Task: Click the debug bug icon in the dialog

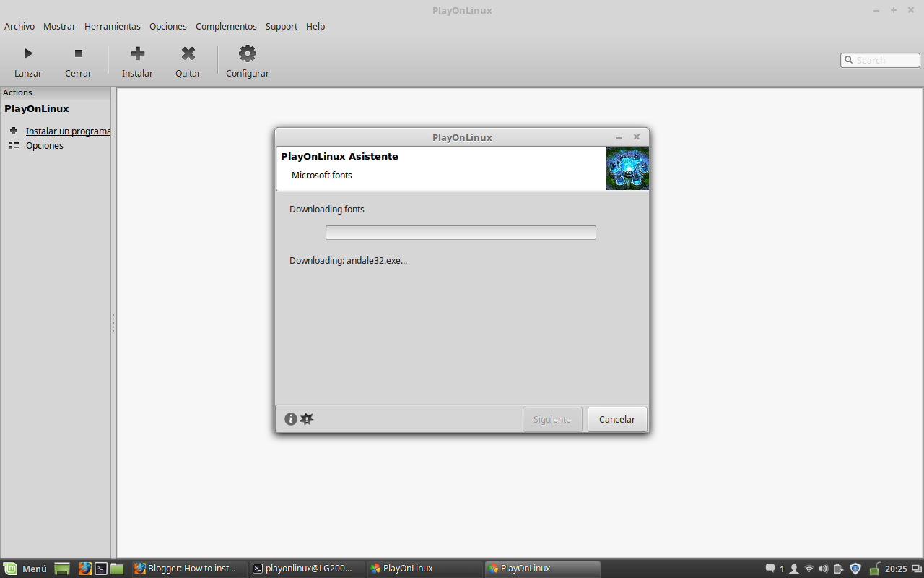Action: pyautogui.click(x=307, y=419)
